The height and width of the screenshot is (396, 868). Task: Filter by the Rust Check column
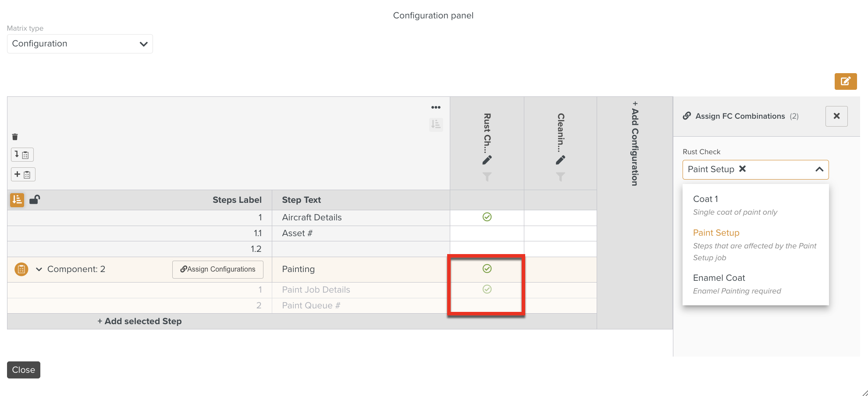(487, 177)
